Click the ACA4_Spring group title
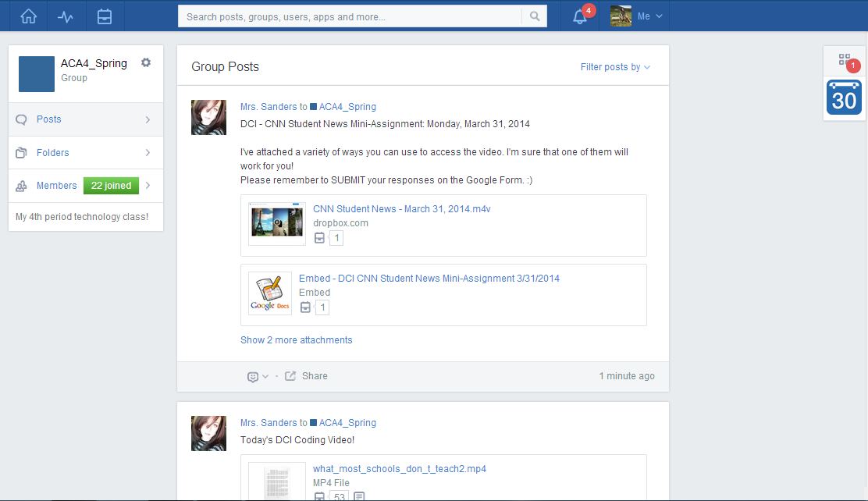 [x=94, y=63]
